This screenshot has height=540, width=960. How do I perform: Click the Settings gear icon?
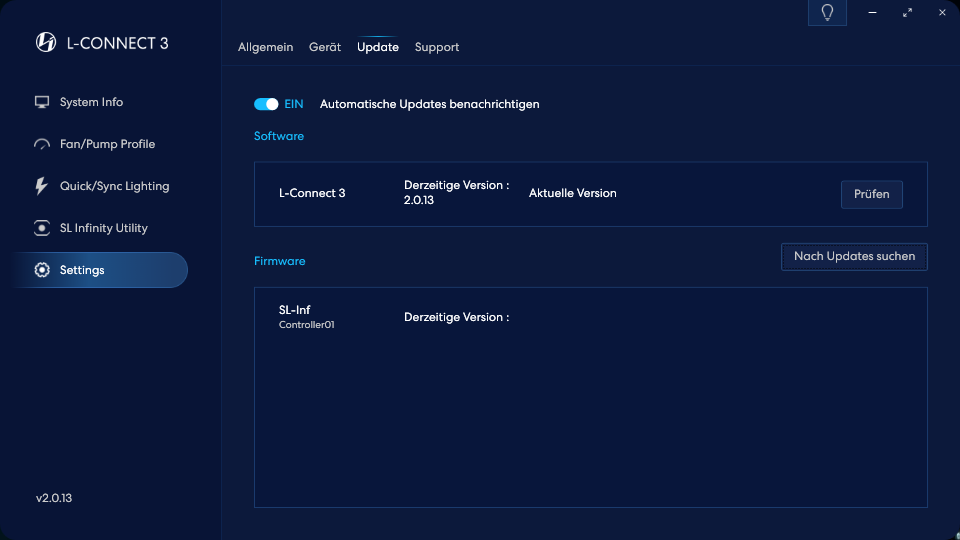click(42, 270)
